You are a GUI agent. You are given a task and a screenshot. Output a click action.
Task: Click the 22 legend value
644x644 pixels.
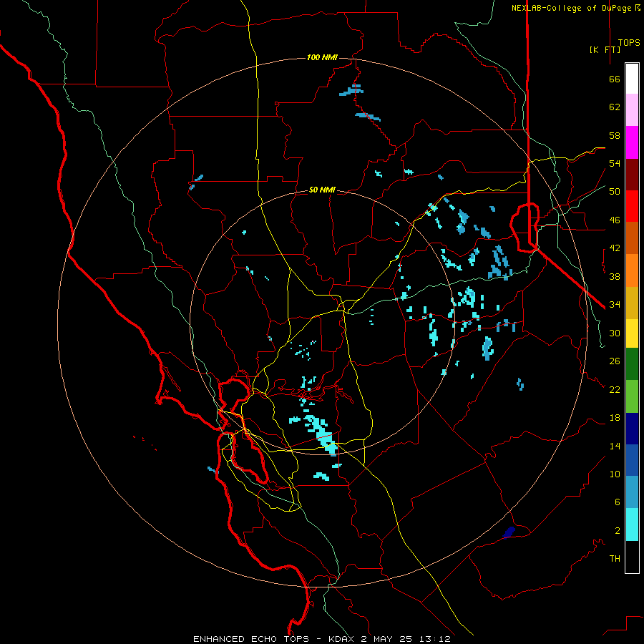615,389
